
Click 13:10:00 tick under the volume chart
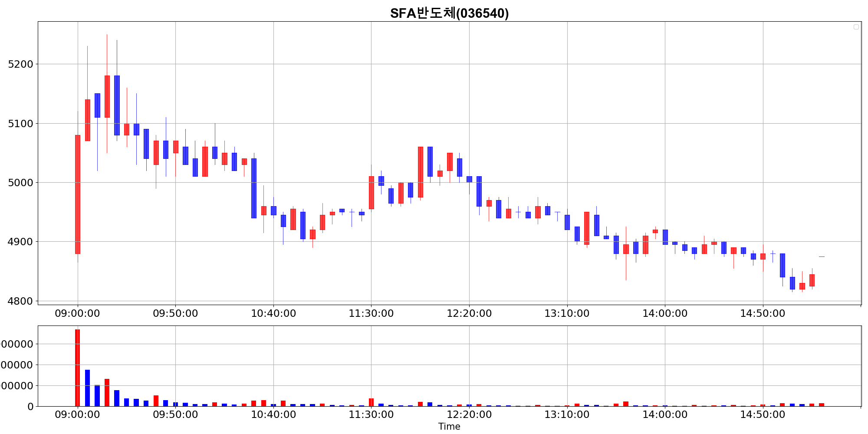point(567,414)
